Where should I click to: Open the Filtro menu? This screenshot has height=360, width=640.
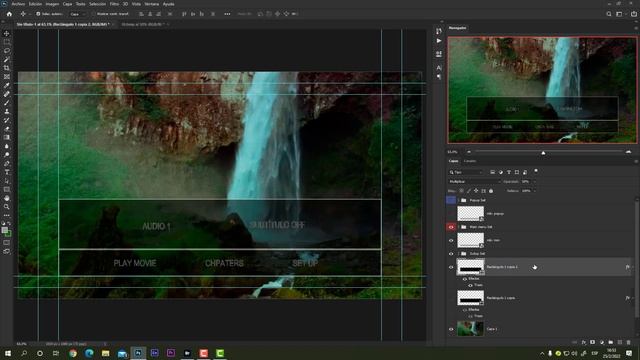coord(114,4)
